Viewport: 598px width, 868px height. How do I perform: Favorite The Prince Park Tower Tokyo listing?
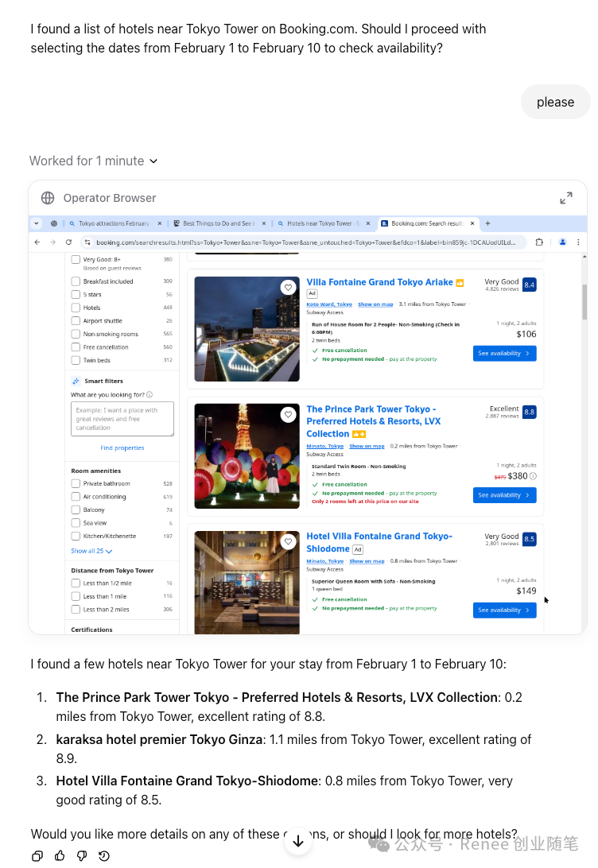(288, 415)
